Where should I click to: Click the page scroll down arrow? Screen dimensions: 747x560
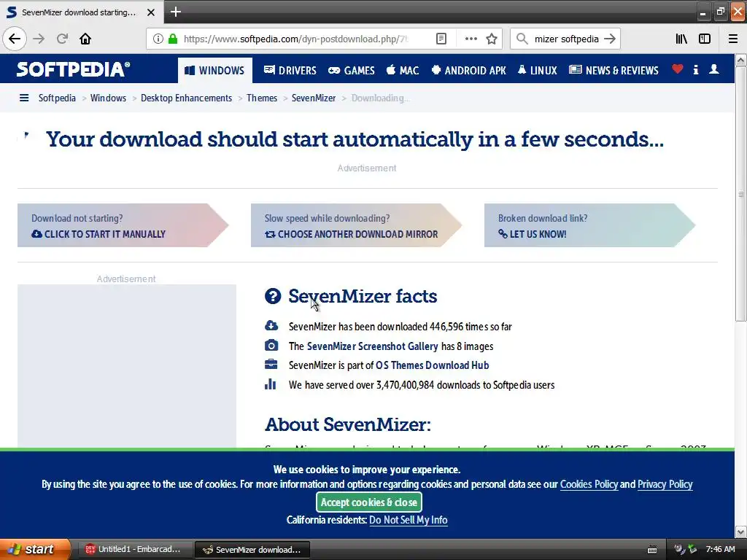click(x=741, y=532)
